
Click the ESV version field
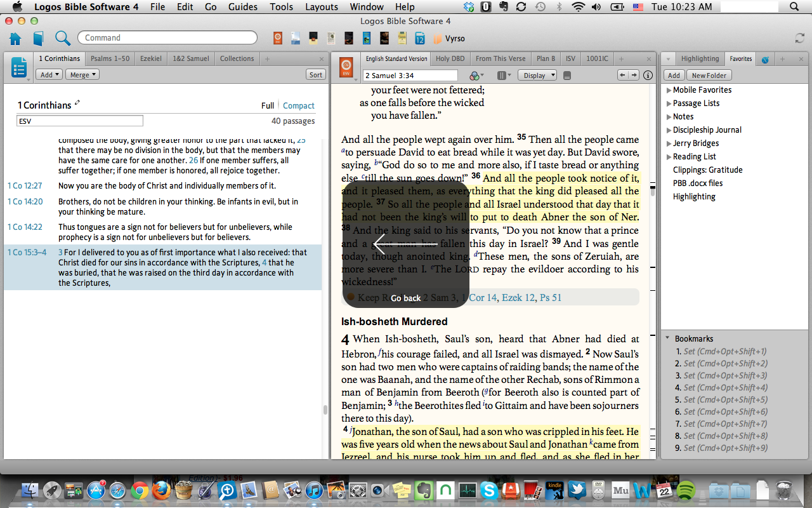coord(80,121)
